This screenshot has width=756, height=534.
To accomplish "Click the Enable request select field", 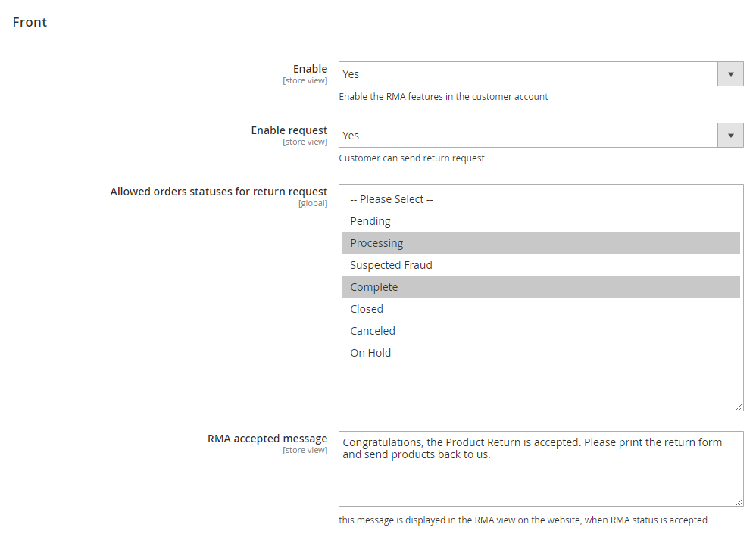I will [528, 136].
